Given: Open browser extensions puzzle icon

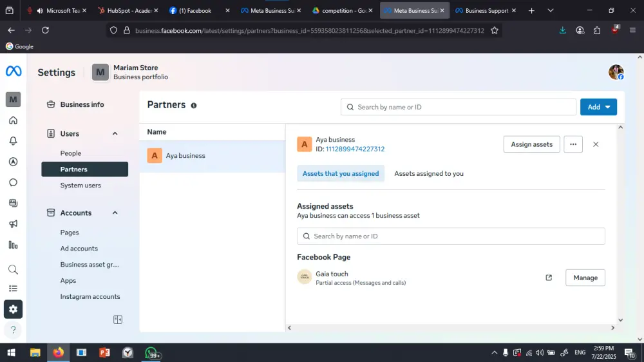Looking at the screenshot, I should click(597, 30).
